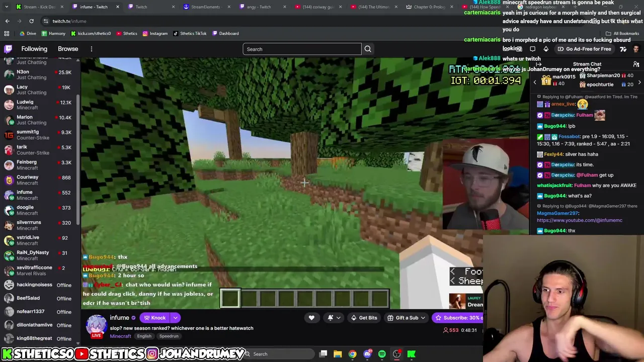Go back in browser history

[x=7, y=21]
